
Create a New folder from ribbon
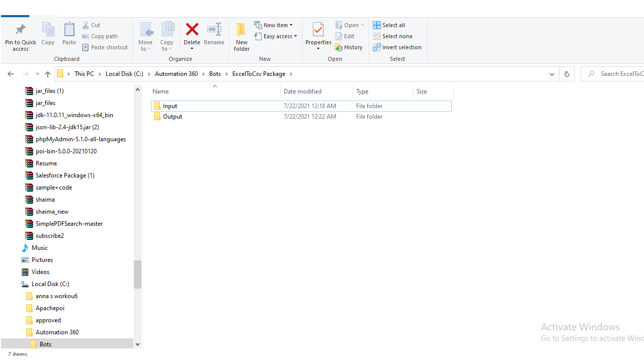tap(242, 36)
